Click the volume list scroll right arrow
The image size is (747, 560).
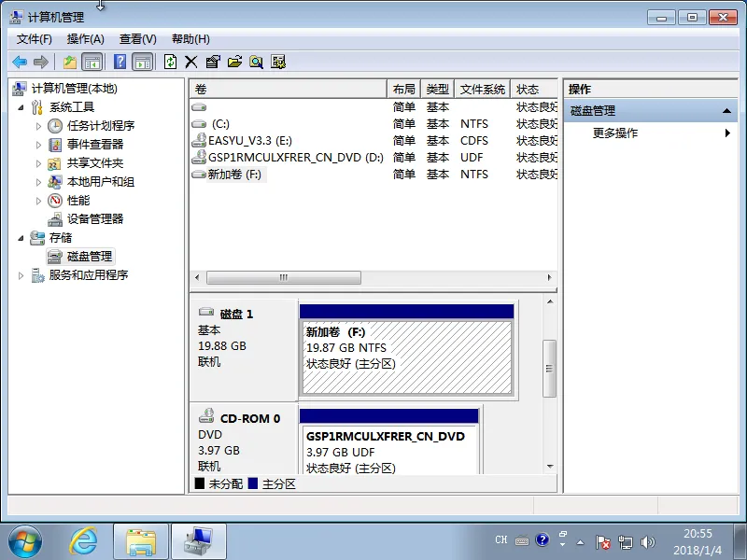(x=549, y=277)
